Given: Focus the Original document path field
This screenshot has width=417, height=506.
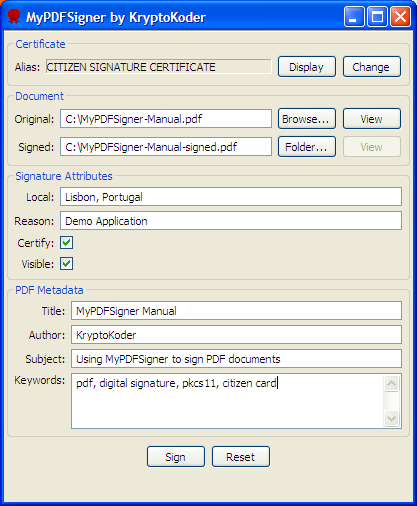Looking at the screenshot, I should point(166,119).
